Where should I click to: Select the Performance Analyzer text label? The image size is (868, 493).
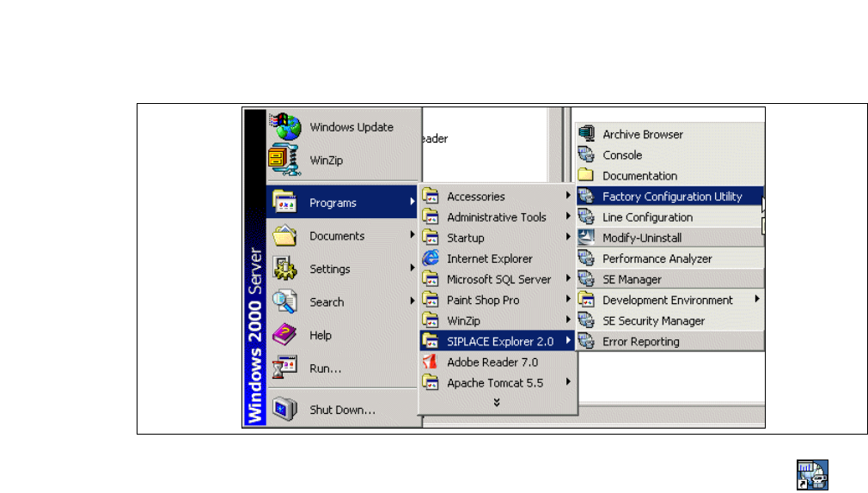[x=657, y=259]
